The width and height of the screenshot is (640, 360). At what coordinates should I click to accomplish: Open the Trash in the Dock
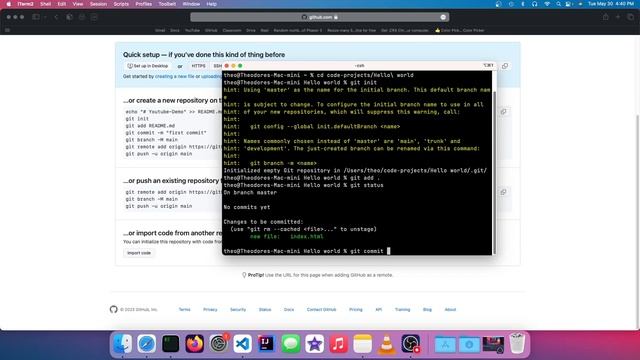[517, 344]
